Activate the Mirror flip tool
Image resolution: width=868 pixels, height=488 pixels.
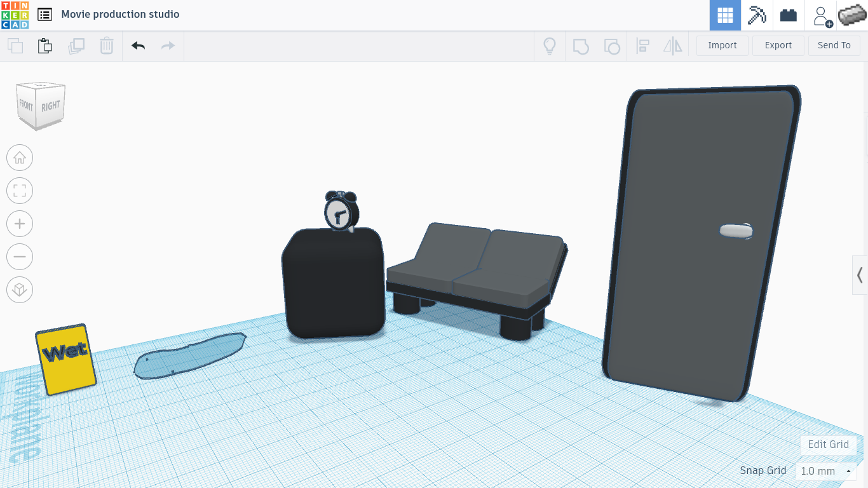click(x=672, y=46)
